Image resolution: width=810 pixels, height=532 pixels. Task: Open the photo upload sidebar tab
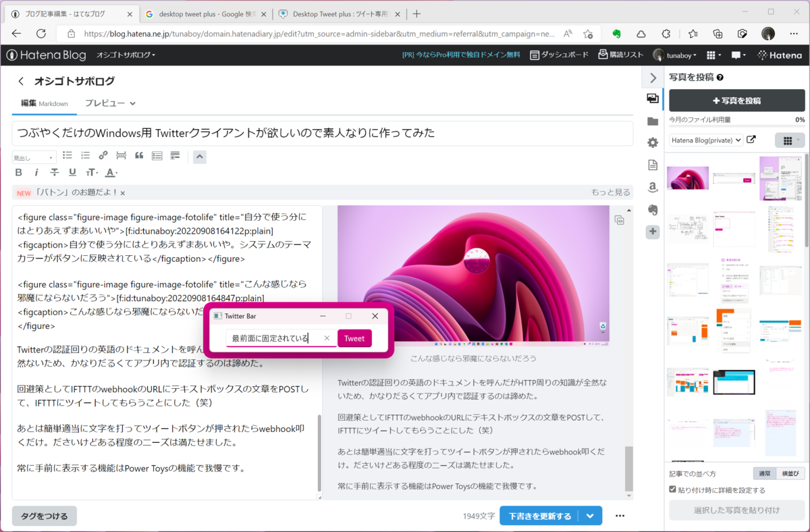click(x=652, y=99)
